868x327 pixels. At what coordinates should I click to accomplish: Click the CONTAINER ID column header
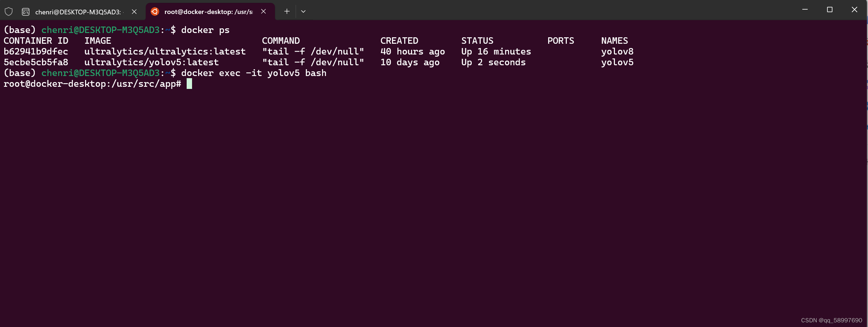[x=36, y=41]
